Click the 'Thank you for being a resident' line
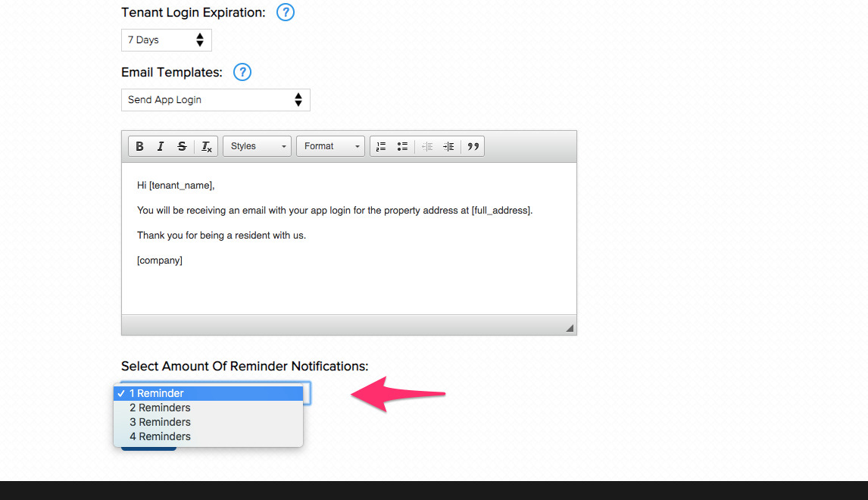This screenshot has height=500, width=868. click(221, 236)
